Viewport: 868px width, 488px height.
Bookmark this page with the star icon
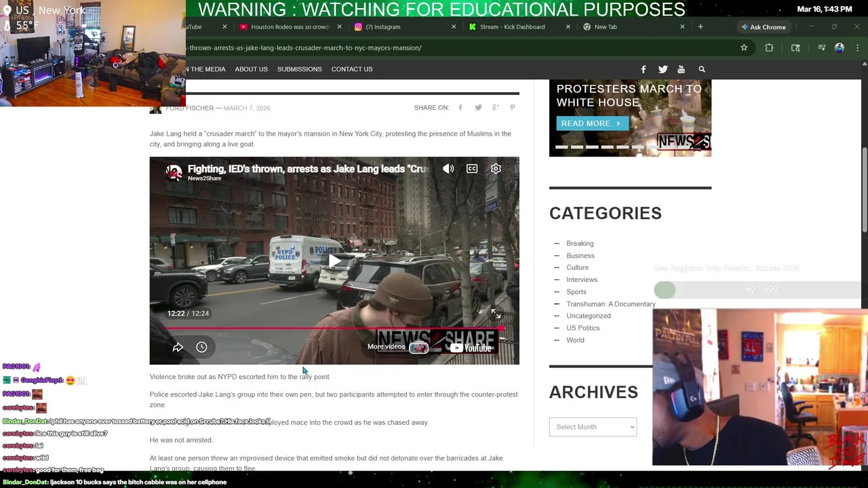click(x=744, y=47)
